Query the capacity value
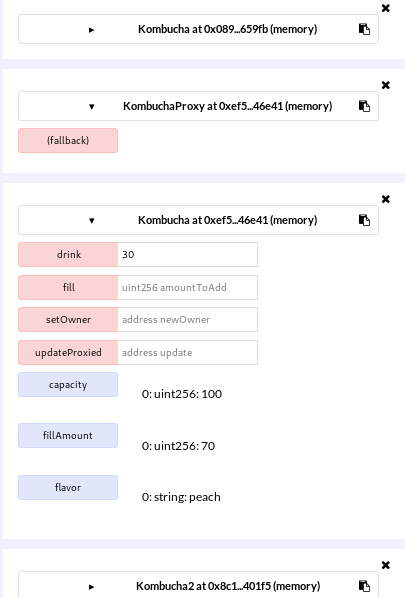 tap(68, 384)
